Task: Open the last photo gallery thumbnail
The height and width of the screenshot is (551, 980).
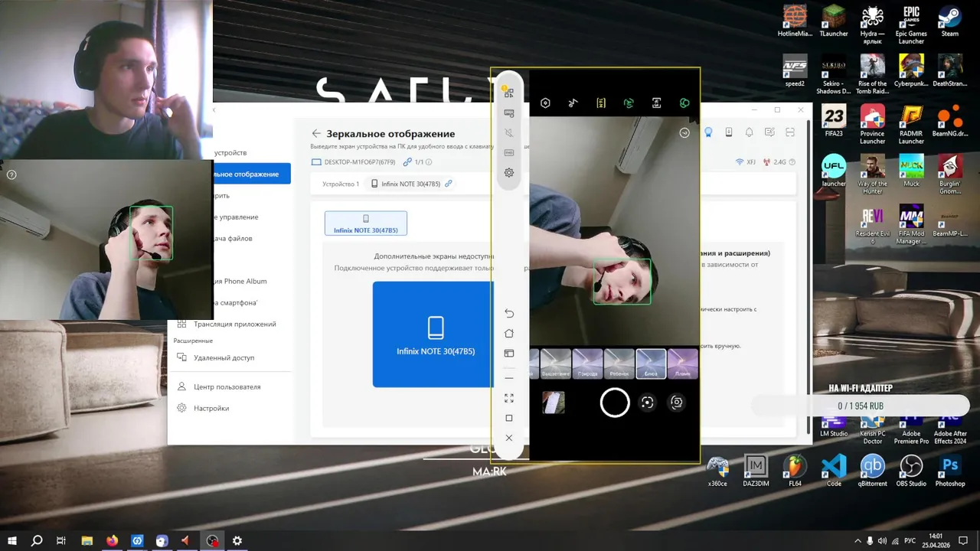Action: click(554, 403)
